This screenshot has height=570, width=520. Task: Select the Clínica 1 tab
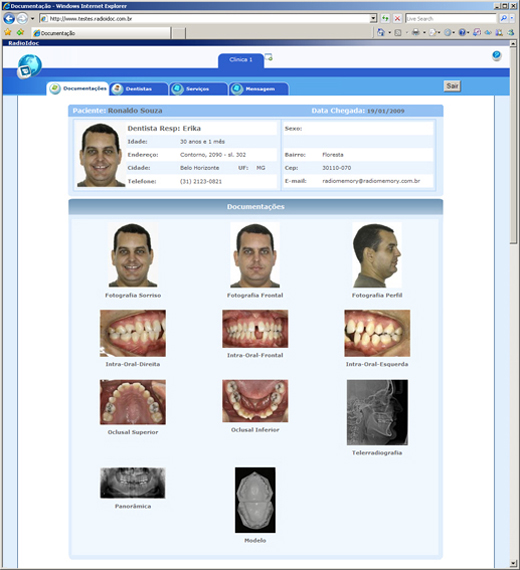coord(241,60)
